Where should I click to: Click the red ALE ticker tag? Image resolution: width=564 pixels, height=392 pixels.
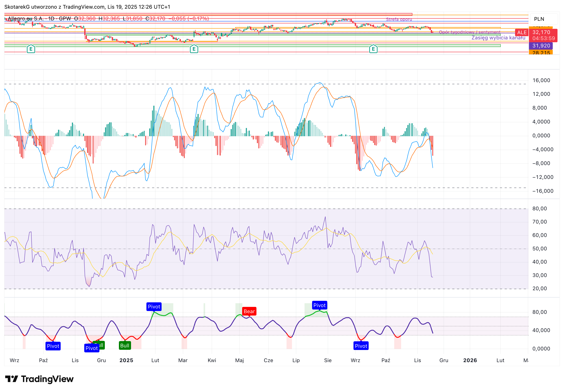point(522,32)
